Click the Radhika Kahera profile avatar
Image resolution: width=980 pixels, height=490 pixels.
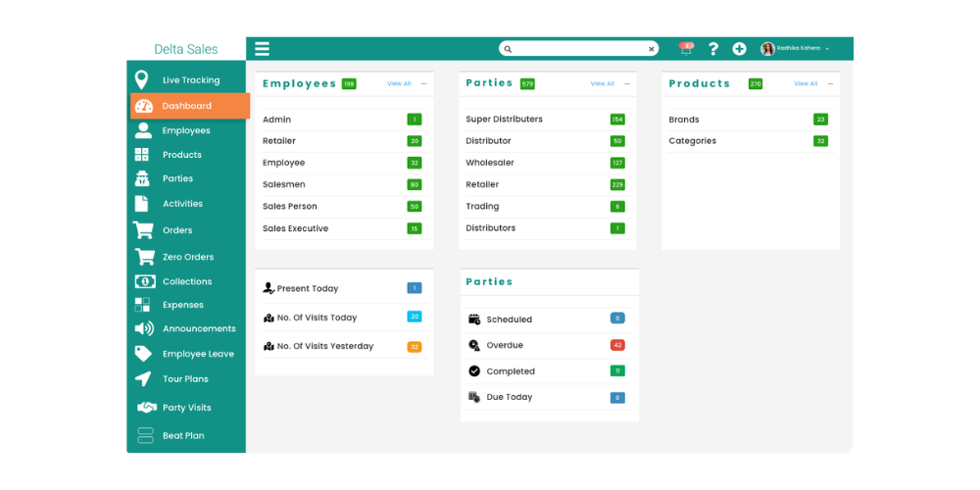(767, 49)
